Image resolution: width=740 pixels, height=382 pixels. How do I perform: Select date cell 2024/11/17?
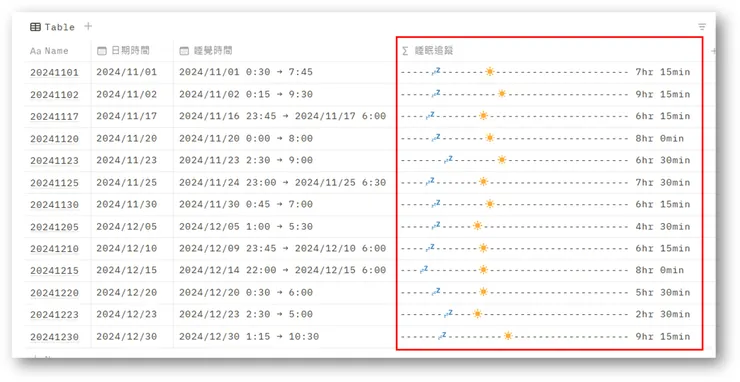[126, 116]
